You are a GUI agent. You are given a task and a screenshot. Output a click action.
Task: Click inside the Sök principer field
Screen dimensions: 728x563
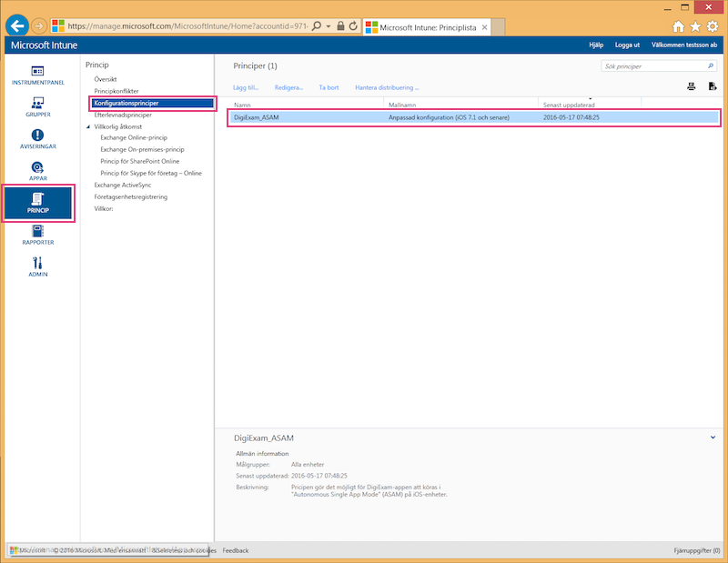[653, 65]
